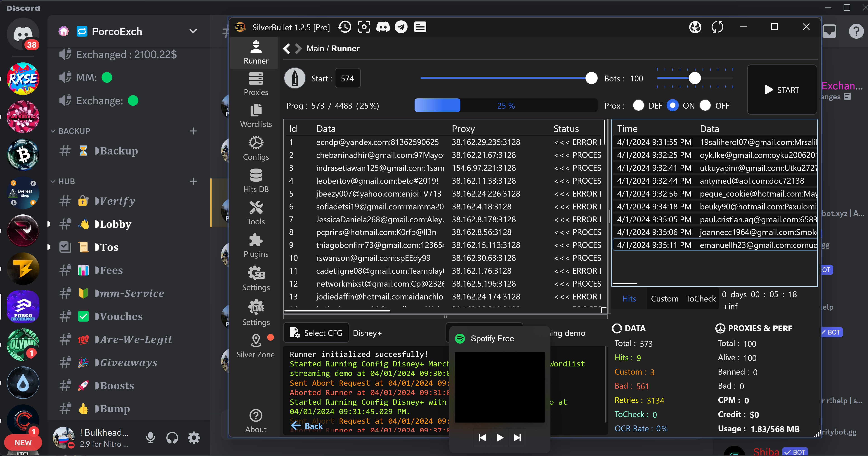Click the Start position input field
The height and width of the screenshot is (456, 868).
pos(347,78)
